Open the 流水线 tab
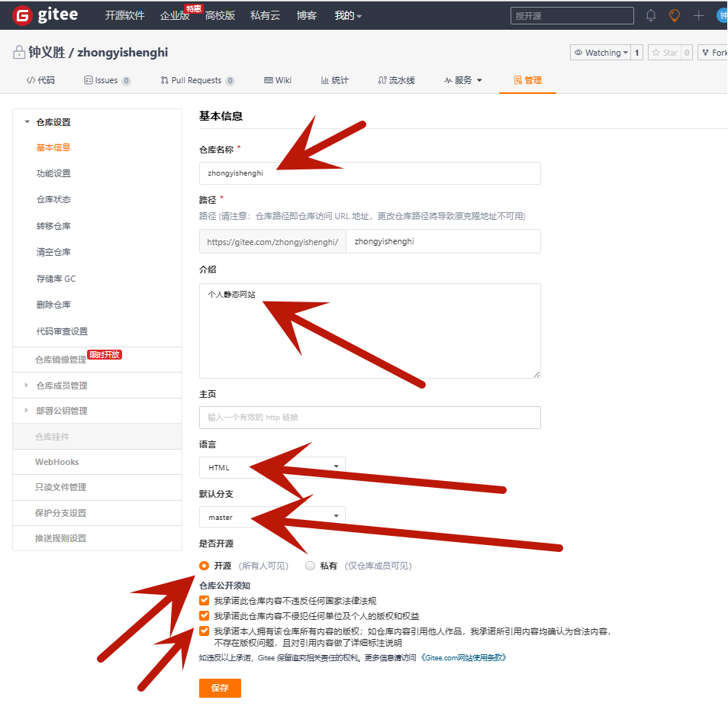The height and width of the screenshot is (710, 728). pyautogui.click(x=397, y=80)
